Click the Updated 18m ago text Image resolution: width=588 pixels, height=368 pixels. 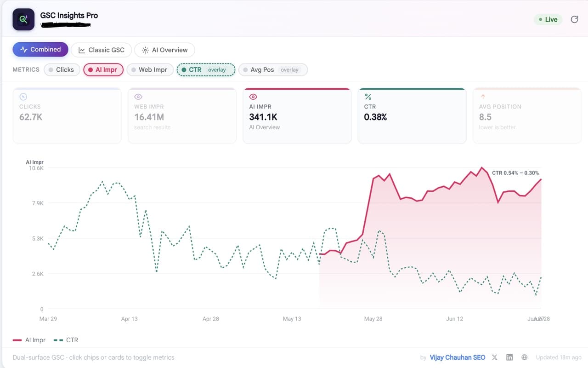(559, 357)
